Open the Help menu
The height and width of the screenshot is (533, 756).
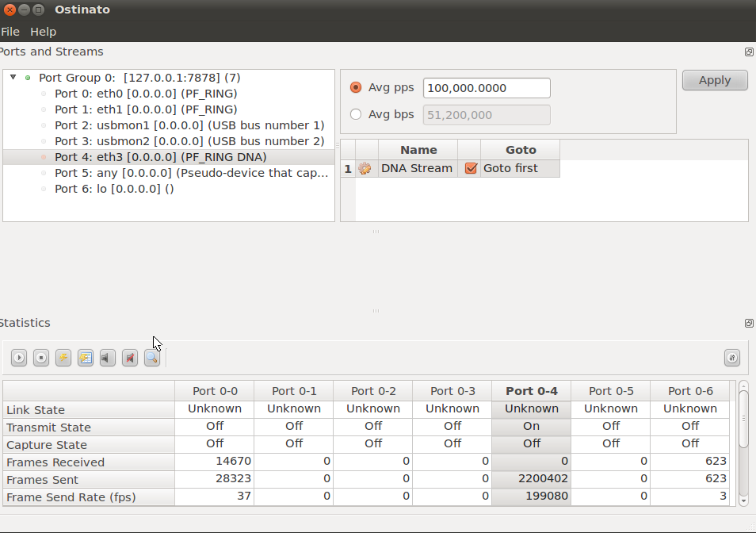(44, 32)
